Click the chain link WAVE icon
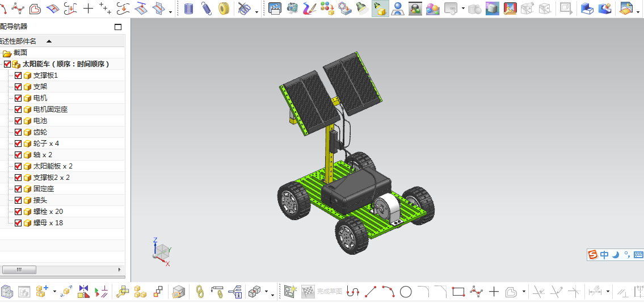Screen dimensions: 644x303 coord(200,292)
